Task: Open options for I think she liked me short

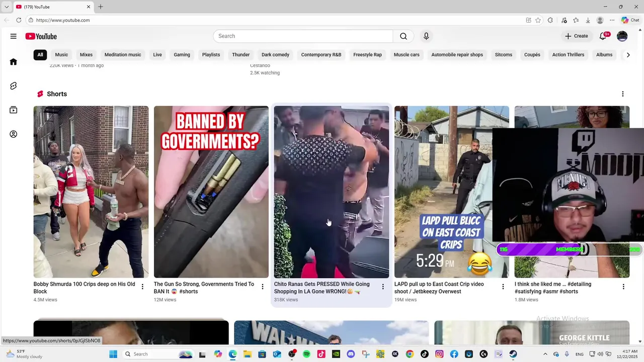Action: click(623, 287)
